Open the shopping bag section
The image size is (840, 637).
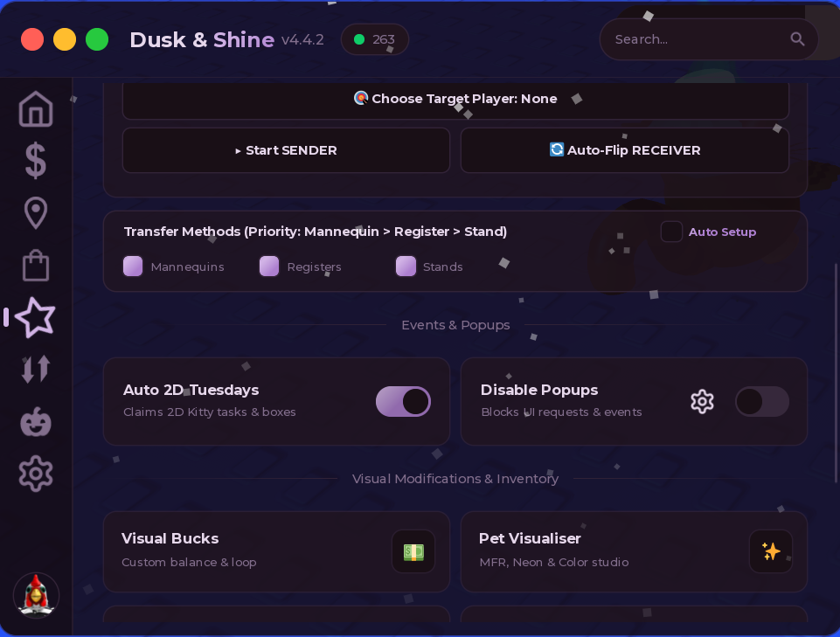(x=36, y=265)
